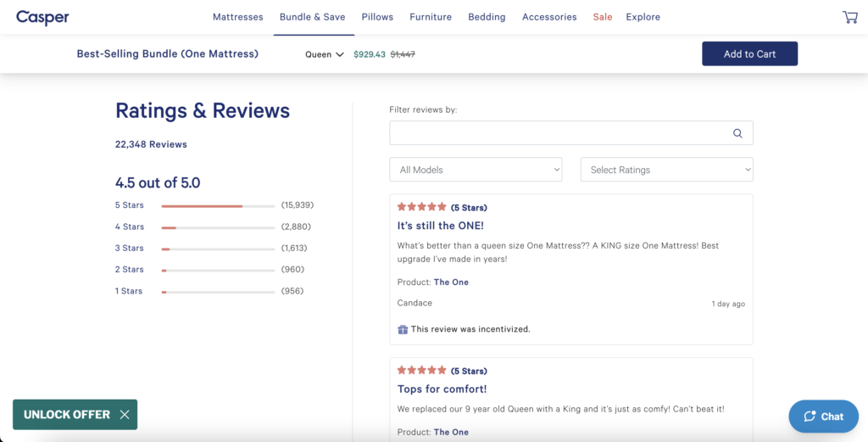This screenshot has height=442, width=868.
Task: Filter reviews by 4 Stars
Action: (x=130, y=227)
